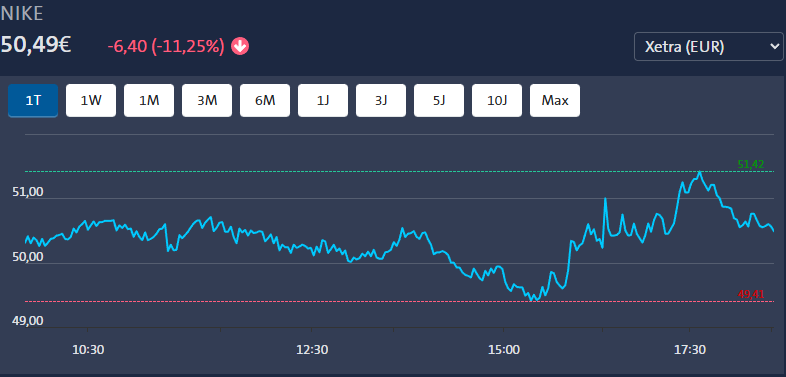Click the chart peak at the 51,42 high

699,172
